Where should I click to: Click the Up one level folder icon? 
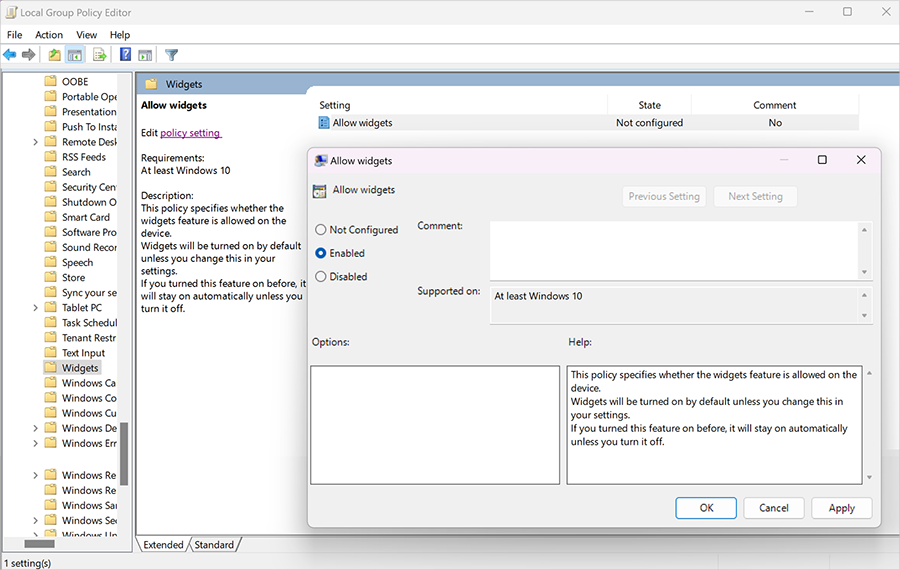click(54, 55)
